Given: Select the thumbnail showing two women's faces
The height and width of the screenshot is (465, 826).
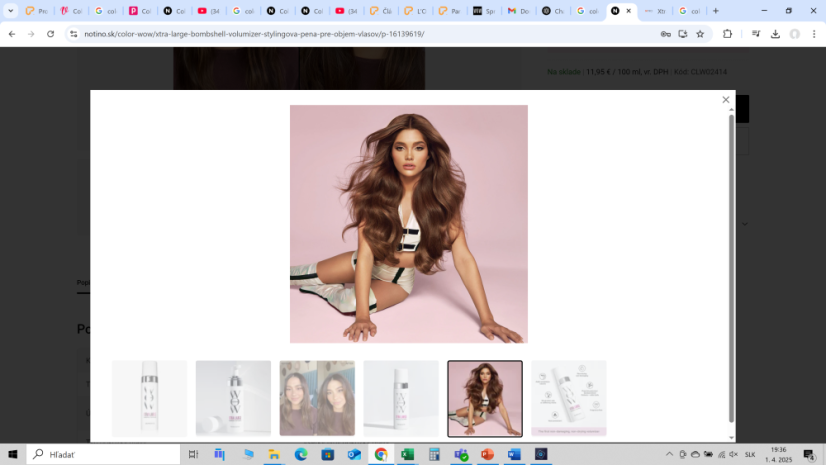Looking at the screenshot, I should point(317,398).
